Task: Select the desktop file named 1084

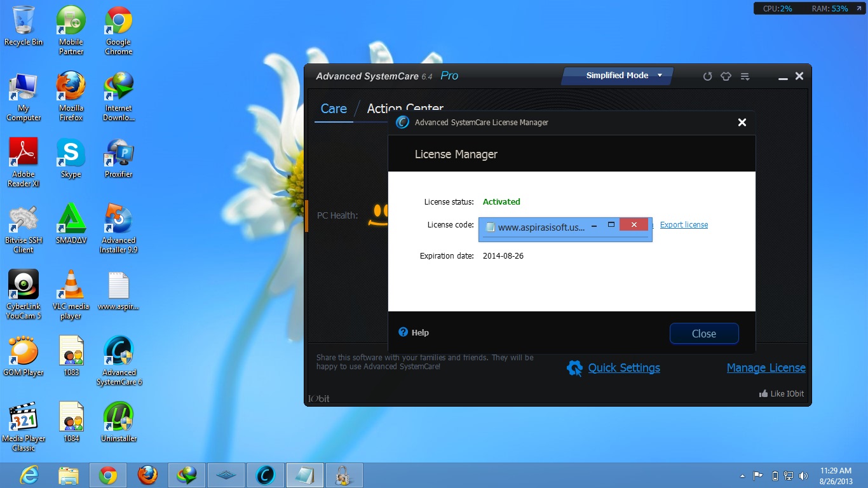Action: point(71,423)
